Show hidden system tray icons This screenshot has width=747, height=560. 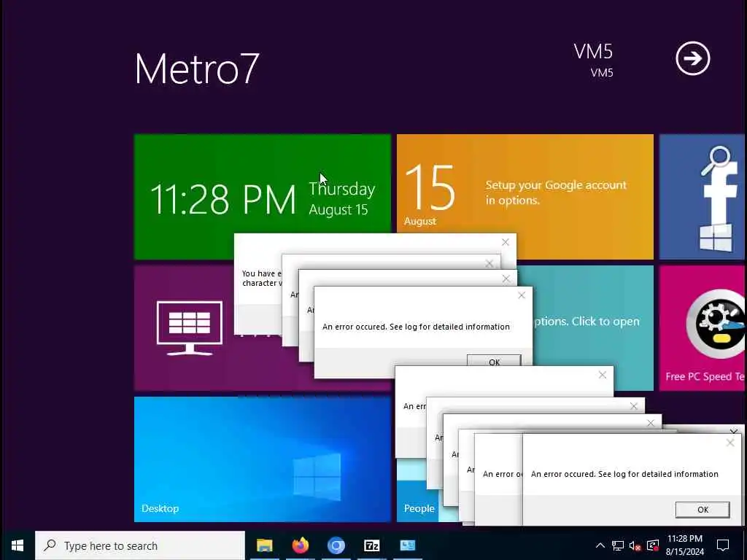600,545
